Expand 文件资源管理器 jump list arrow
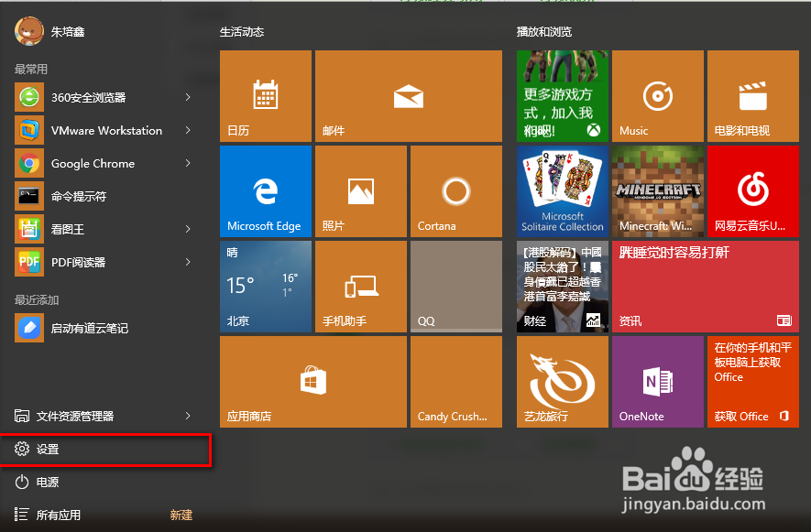This screenshot has height=532, width=811. 188,416
